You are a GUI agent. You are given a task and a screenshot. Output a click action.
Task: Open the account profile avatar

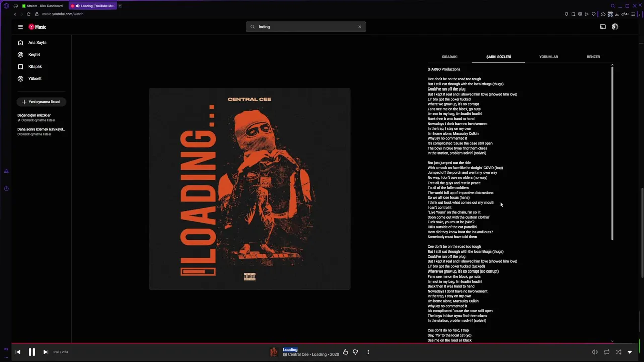(x=615, y=27)
